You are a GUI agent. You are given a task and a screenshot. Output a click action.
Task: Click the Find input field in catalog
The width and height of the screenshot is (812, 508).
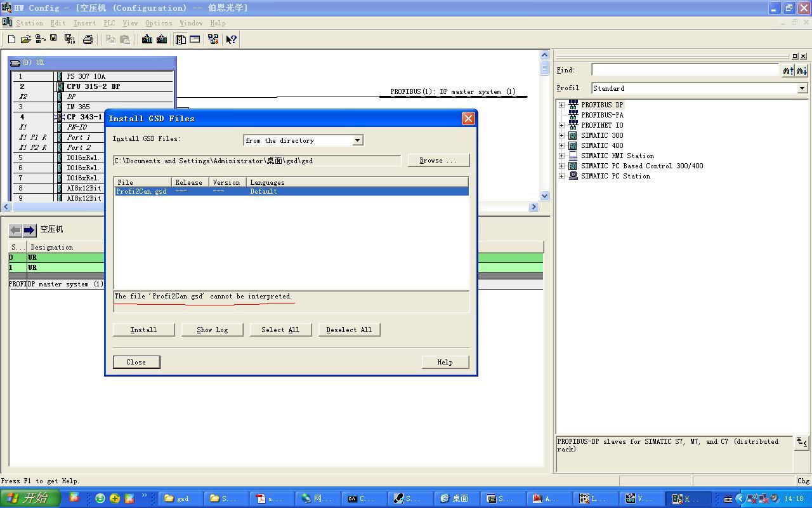684,70
